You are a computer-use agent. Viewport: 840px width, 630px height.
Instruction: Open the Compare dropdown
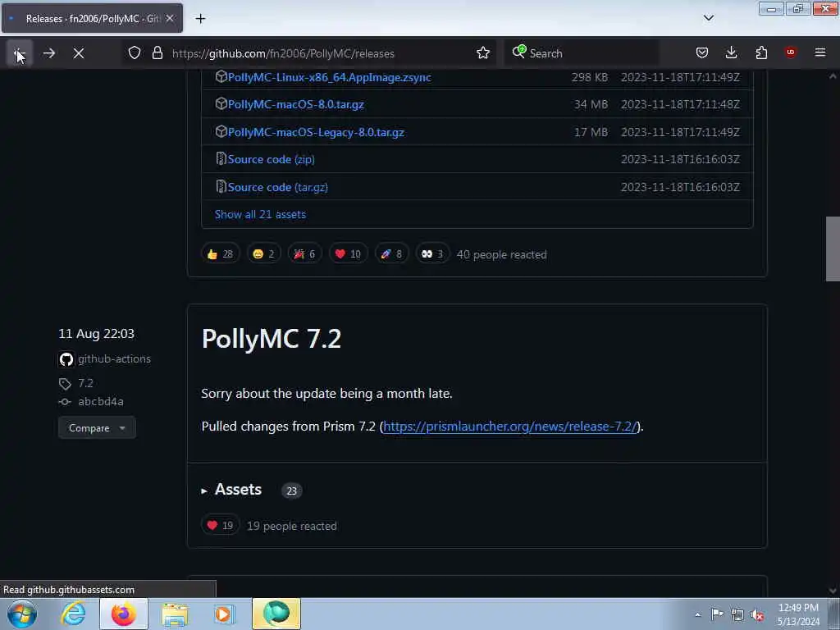click(97, 427)
